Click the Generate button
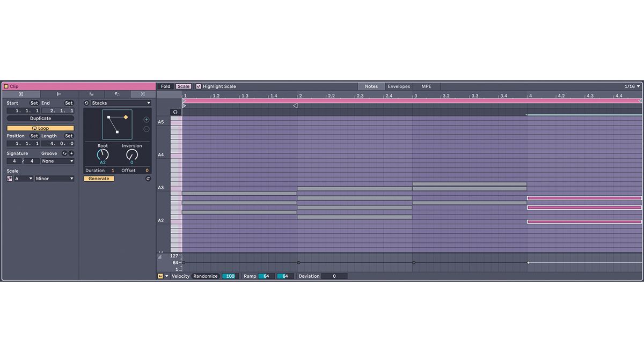Viewport: 644px width, 362px height. 99,178
